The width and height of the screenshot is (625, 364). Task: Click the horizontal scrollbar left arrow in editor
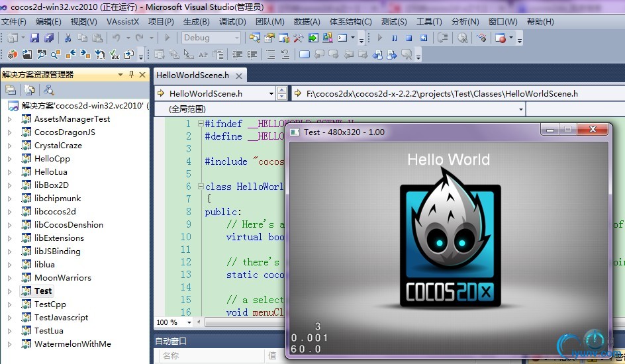click(199, 322)
